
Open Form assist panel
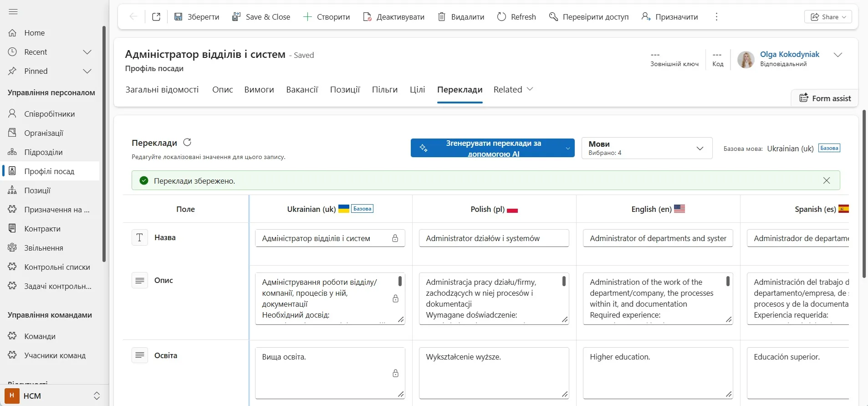point(825,98)
